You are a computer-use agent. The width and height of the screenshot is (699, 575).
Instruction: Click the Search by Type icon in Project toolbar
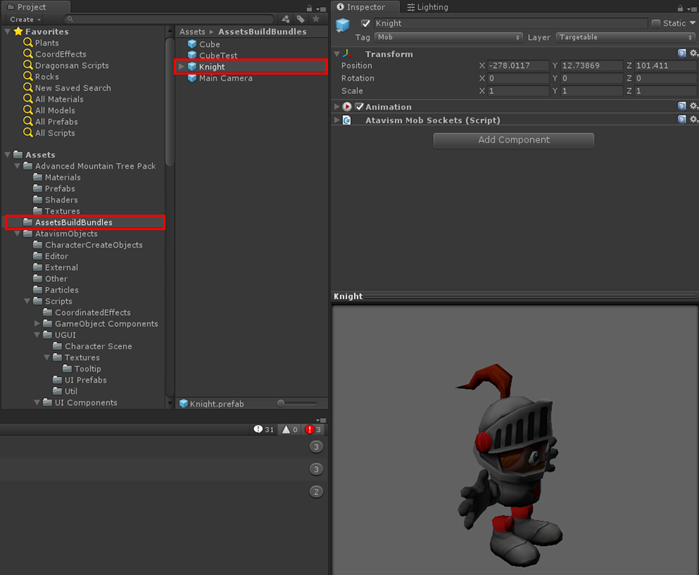(x=286, y=19)
